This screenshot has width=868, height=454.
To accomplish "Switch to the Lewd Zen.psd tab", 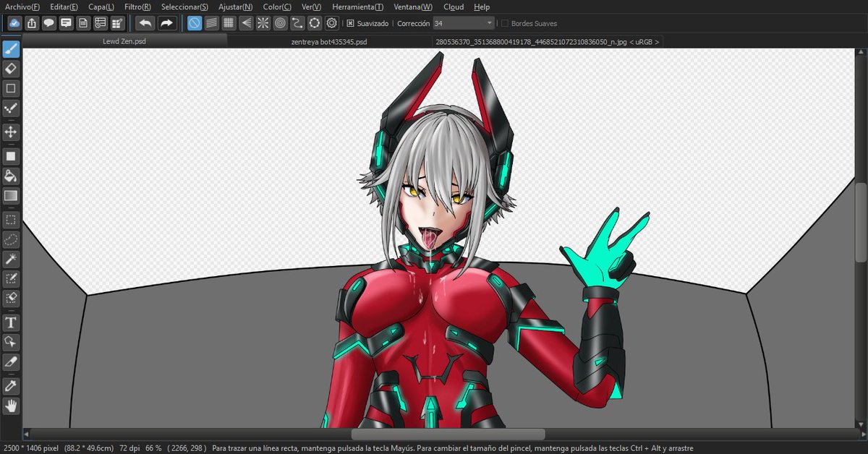I will pos(124,41).
